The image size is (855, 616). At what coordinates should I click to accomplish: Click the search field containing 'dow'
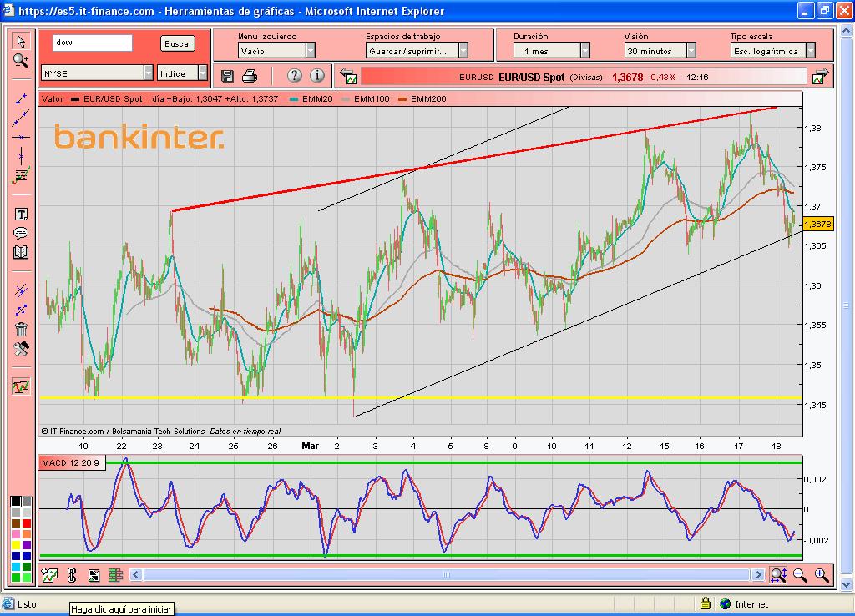[92, 43]
